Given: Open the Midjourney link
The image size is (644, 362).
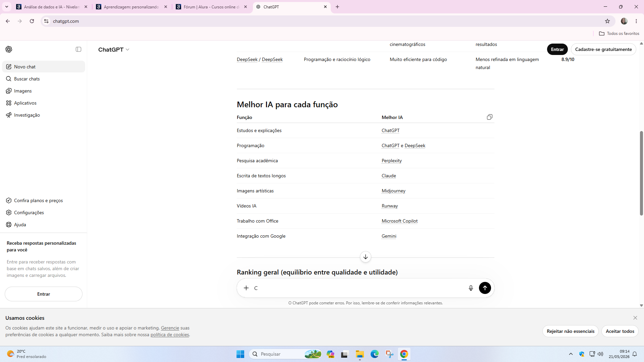Looking at the screenshot, I should (x=393, y=191).
